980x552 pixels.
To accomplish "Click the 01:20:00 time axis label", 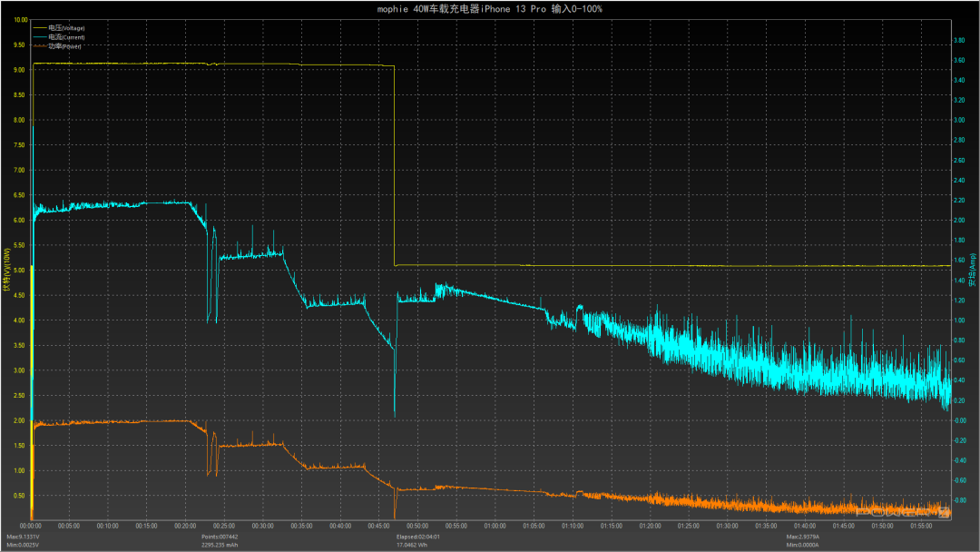I will (x=650, y=527).
